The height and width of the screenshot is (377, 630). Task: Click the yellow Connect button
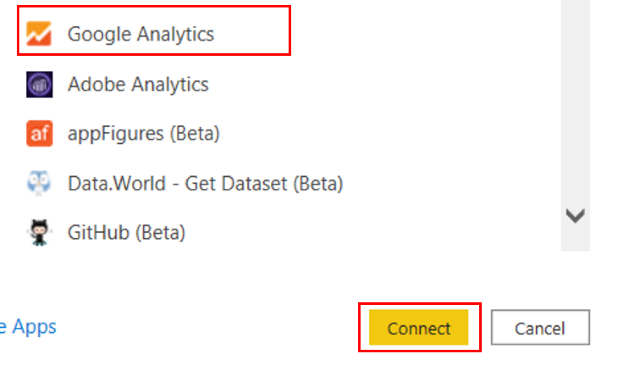pyautogui.click(x=419, y=328)
